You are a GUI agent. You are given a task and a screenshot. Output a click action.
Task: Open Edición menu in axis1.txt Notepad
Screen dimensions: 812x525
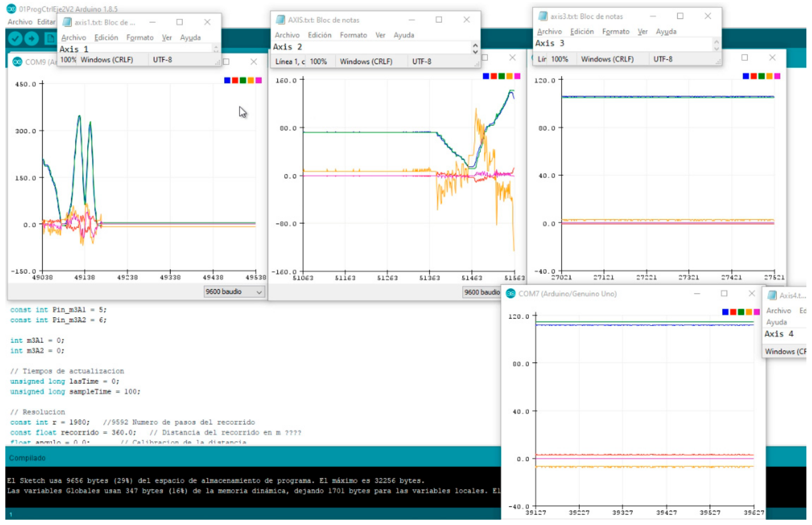(106, 38)
